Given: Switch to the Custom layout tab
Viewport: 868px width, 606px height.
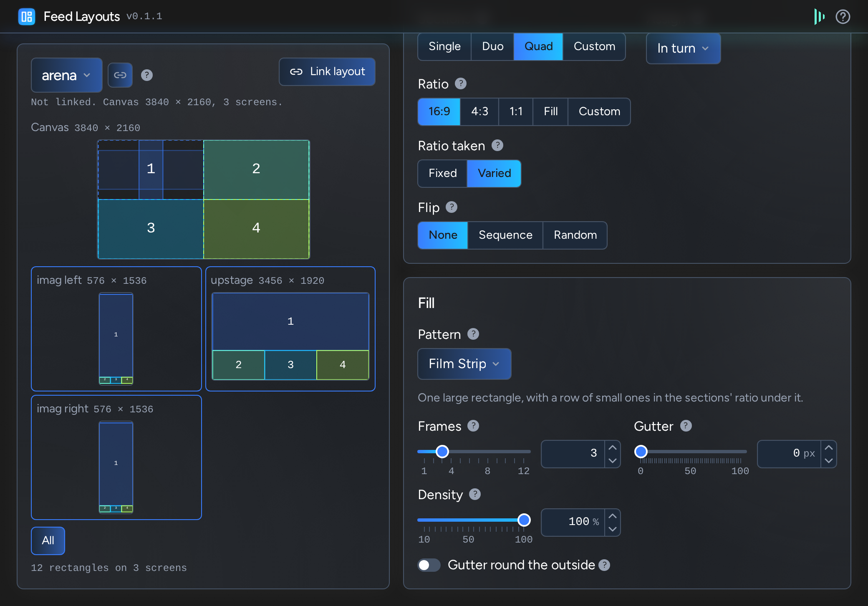Looking at the screenshot, I should [x=594, y=46].
